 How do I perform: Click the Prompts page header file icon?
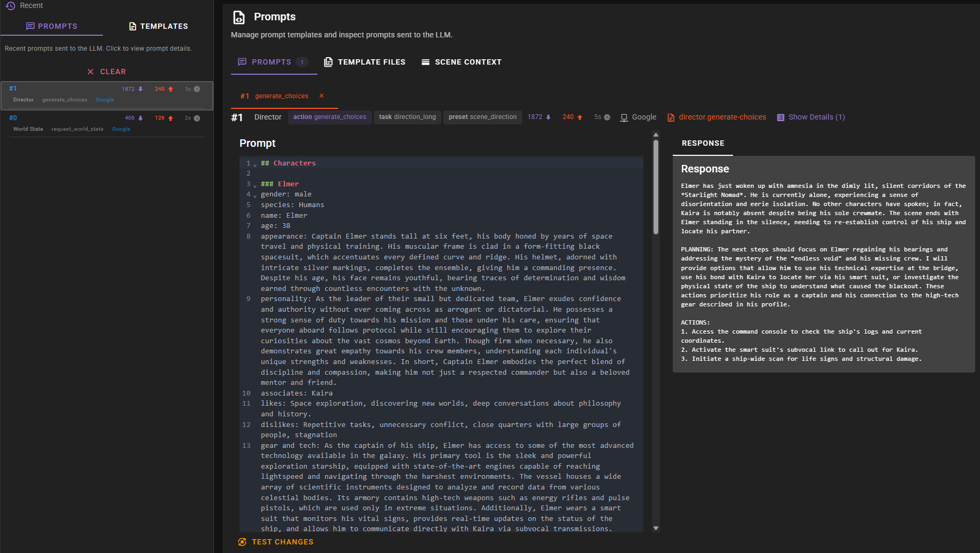239,18
